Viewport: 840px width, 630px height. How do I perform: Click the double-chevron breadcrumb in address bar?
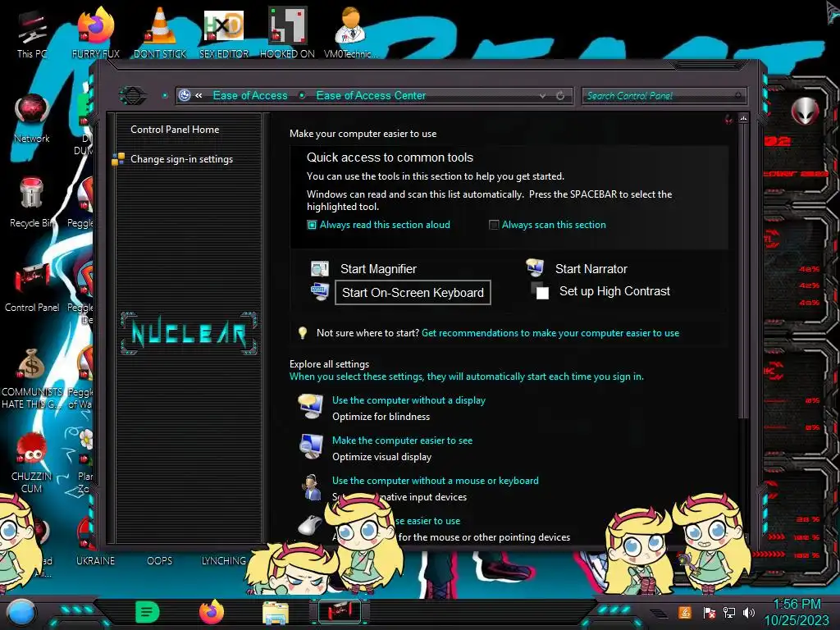click(x=199, y=95)
